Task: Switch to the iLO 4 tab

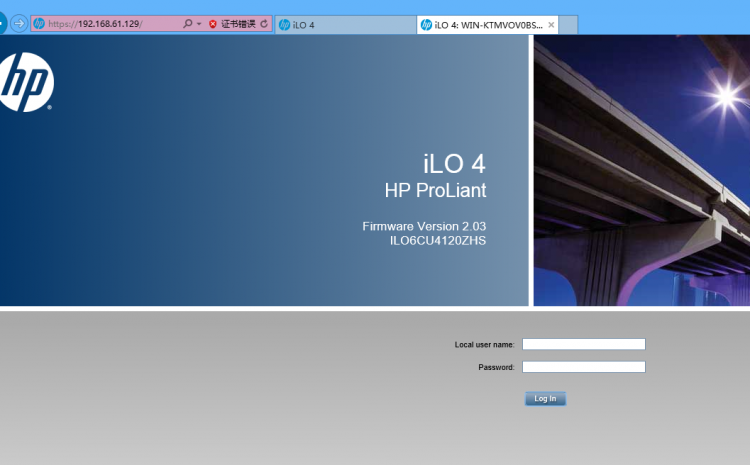Action: (x=345, y=25)
